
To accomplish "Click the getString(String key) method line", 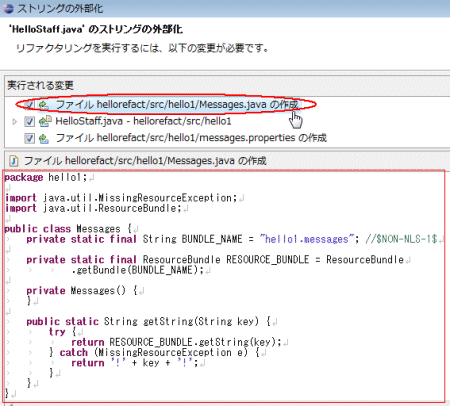I will click(149, 321).
